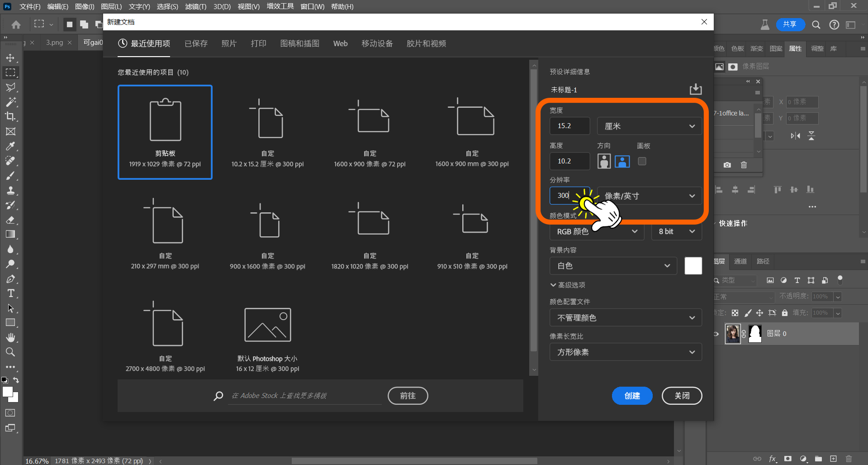This screenshot has width=868, height=465.
Task: Select the Rectangle shape tool
Action: coord(10,322)
